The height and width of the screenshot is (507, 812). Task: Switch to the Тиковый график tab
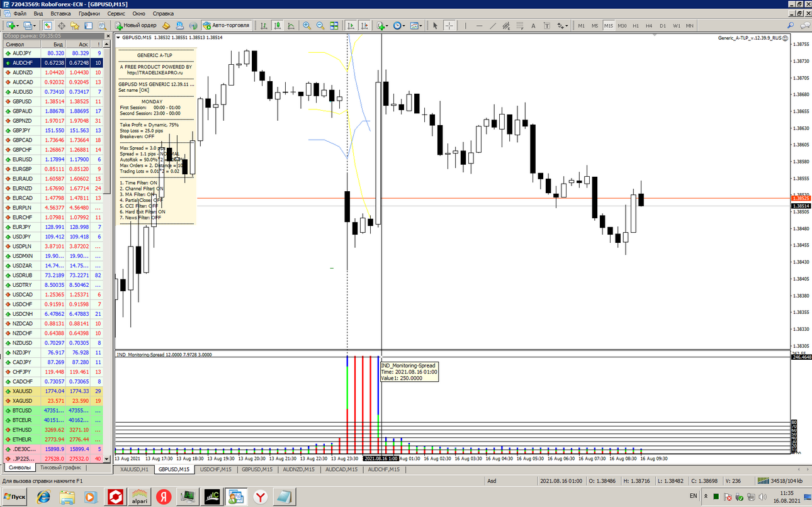[60, 467]
